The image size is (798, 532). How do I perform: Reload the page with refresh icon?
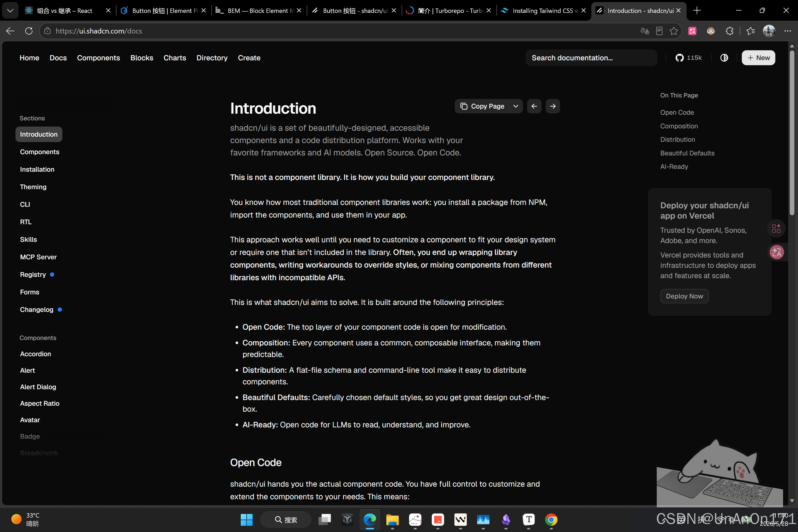click(29, 31)
